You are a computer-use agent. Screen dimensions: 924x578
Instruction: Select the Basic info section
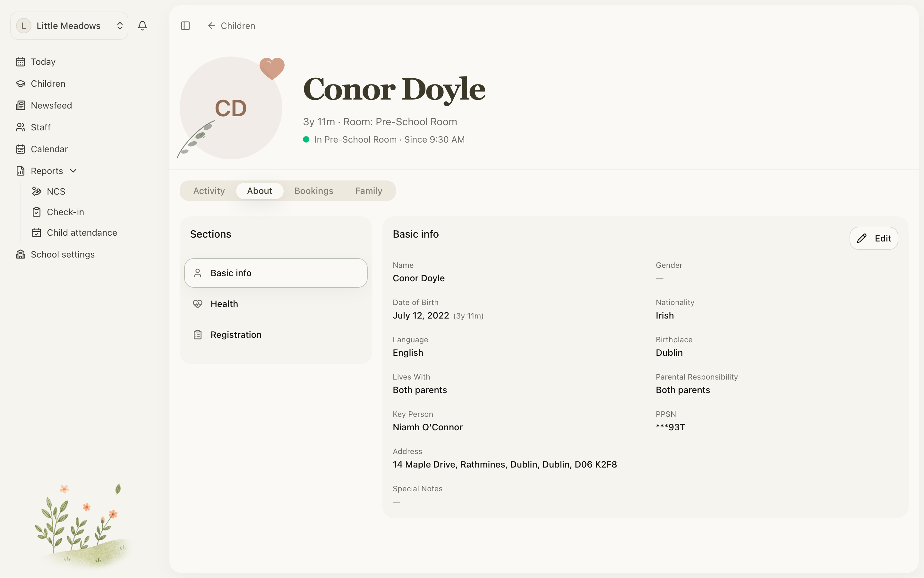tap(276, 273)
